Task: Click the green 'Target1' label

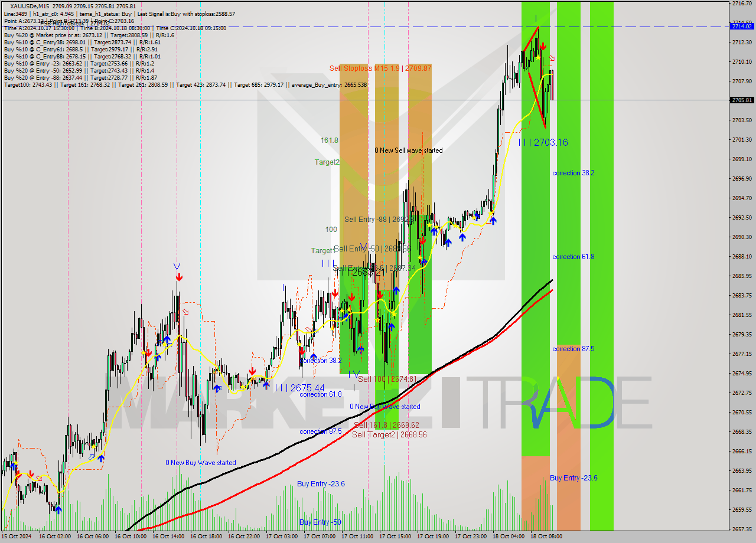Action: pos(323,251)
